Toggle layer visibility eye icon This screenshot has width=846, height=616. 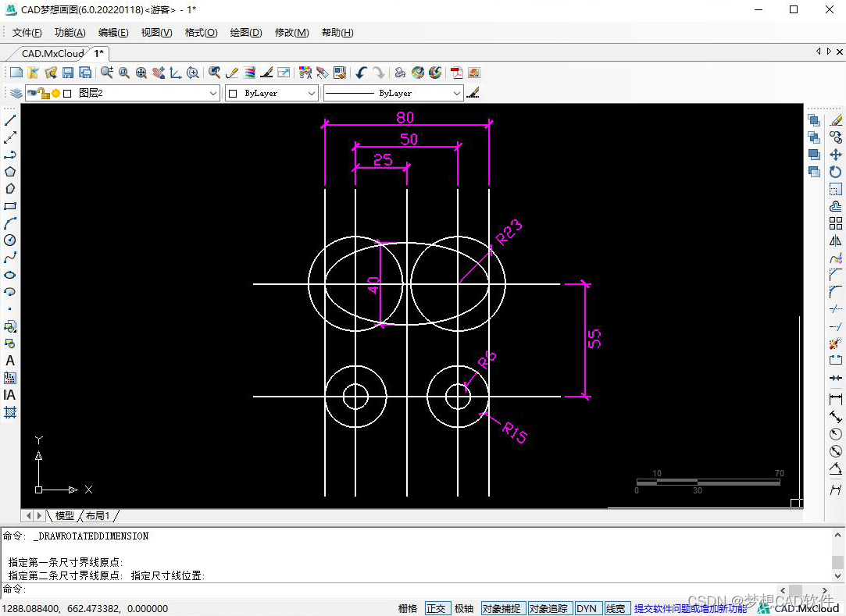point(32,93)
